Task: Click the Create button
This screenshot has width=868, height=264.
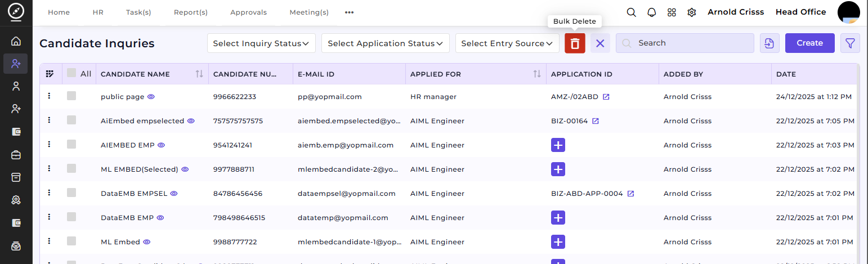Action: pyautogui.click(x=810, y=43)
